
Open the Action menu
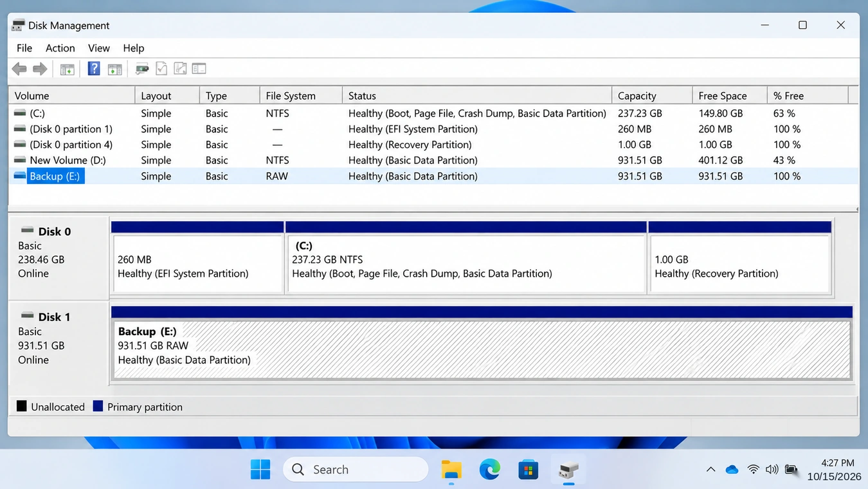coord(60,48)
